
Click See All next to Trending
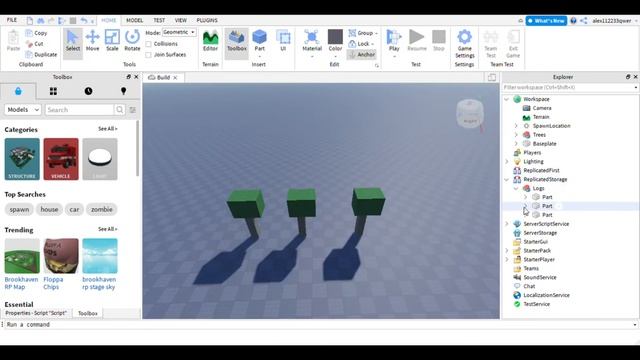[108, 229]
